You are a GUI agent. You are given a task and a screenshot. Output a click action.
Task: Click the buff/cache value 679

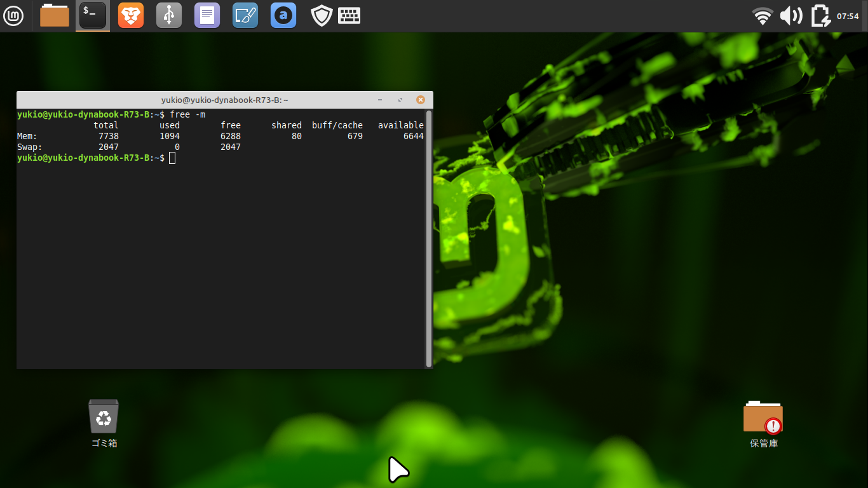355,136
